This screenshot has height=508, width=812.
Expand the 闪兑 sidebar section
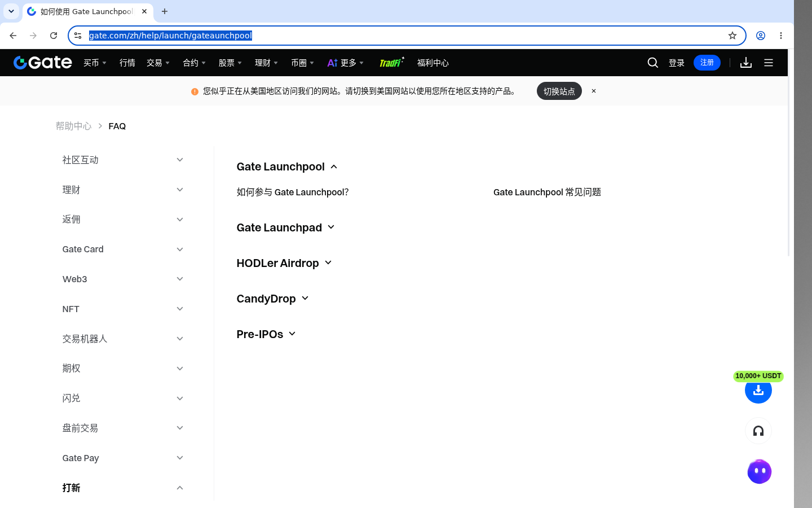(123, 398)
